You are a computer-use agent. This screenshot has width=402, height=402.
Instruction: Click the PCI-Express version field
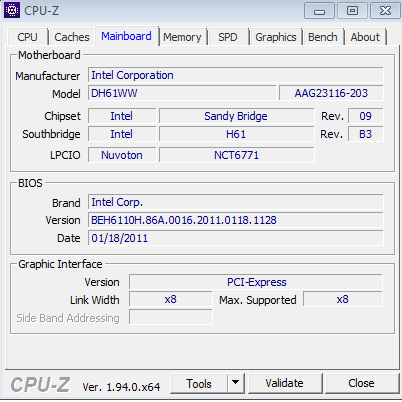point(256,282)
